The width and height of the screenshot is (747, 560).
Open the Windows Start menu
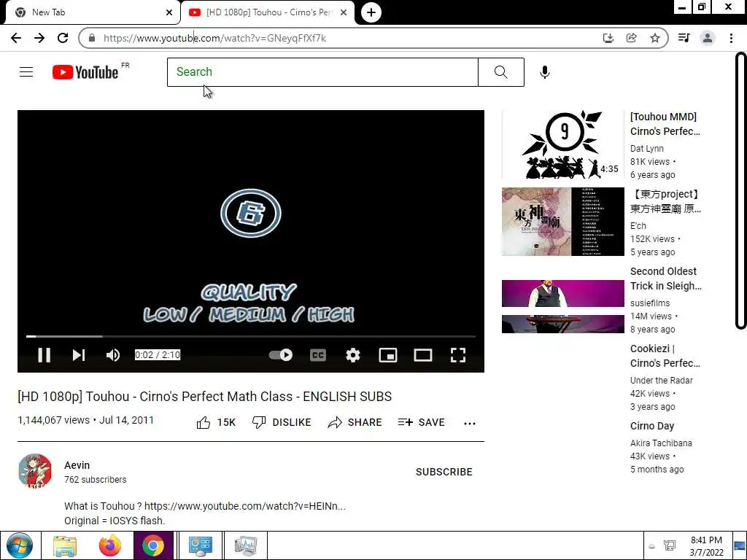tap(20, 545)
